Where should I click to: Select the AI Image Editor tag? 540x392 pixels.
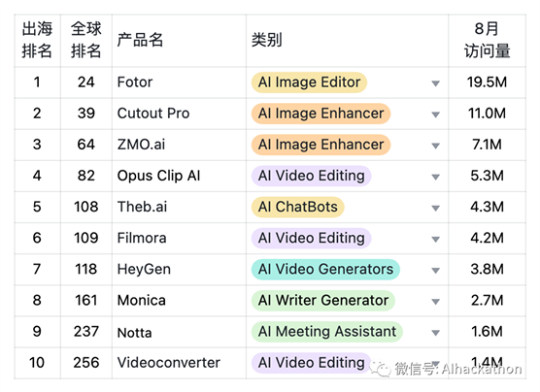(309, 82)
